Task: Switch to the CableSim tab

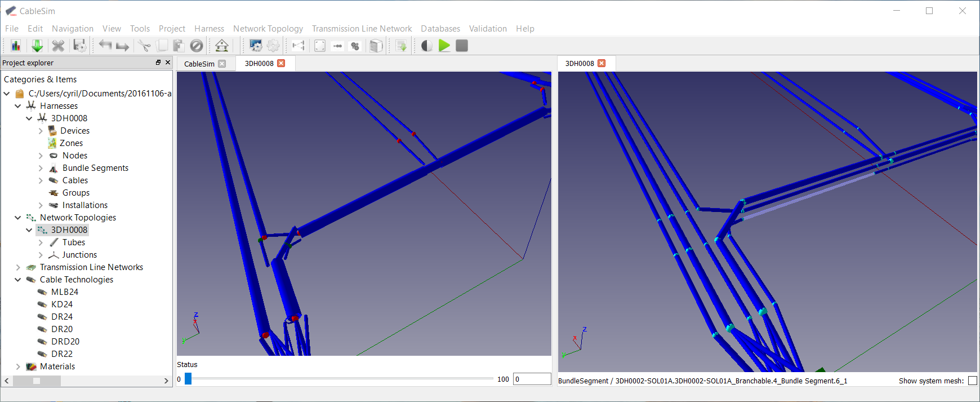Action: click(x=199, y=64)
